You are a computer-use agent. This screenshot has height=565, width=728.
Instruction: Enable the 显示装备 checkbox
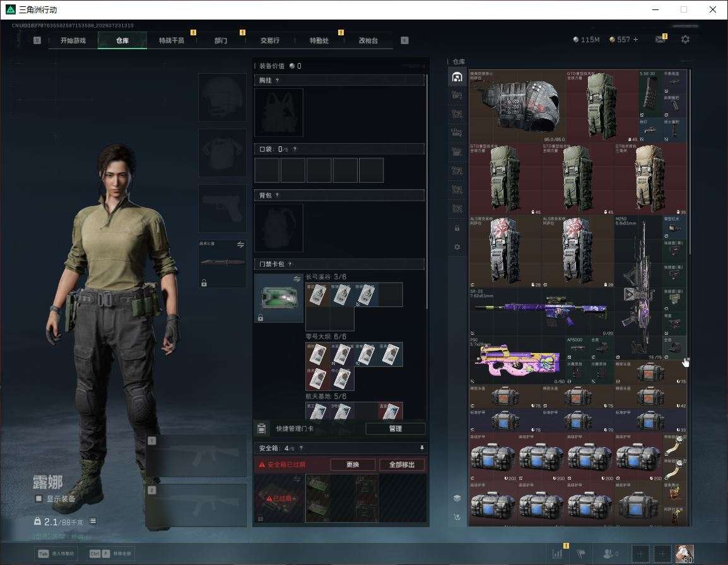[x=39, y=499]
